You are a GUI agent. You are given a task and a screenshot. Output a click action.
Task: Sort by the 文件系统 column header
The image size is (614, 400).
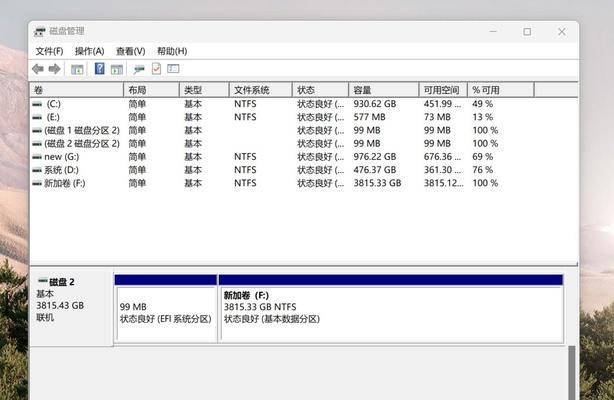261,90
